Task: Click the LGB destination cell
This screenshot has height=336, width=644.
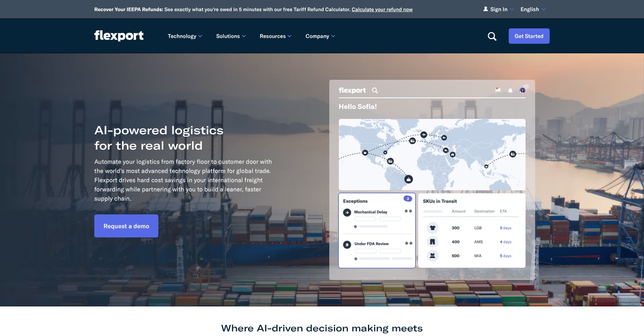Action: point(478,228)
